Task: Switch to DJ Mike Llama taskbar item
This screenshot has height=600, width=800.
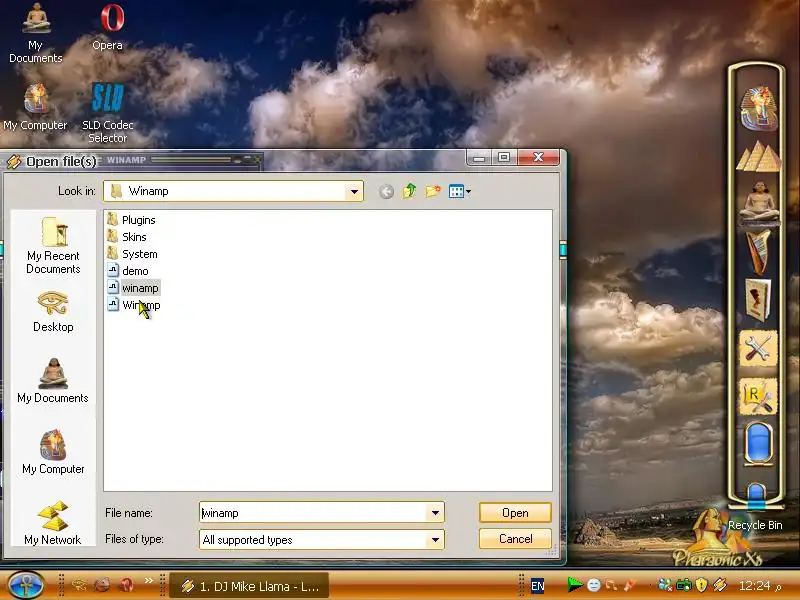Action: [x=249, y=586]
